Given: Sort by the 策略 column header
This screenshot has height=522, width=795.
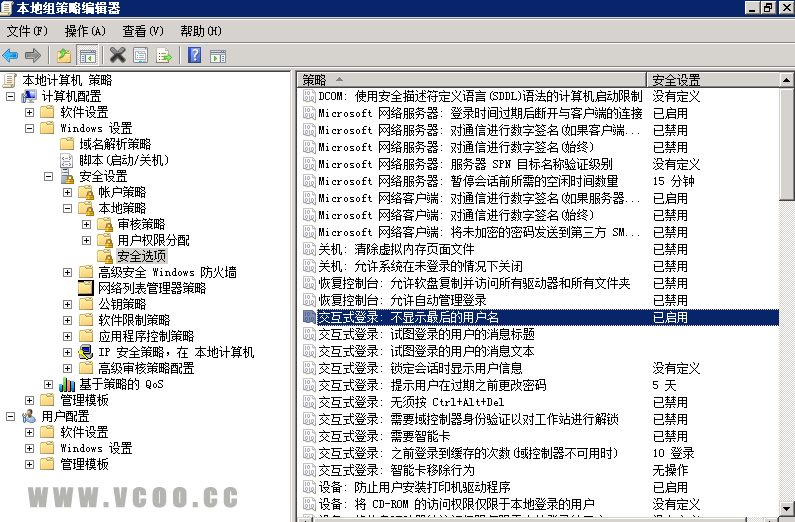Looking at the screenshot, I should click(470, 79).
